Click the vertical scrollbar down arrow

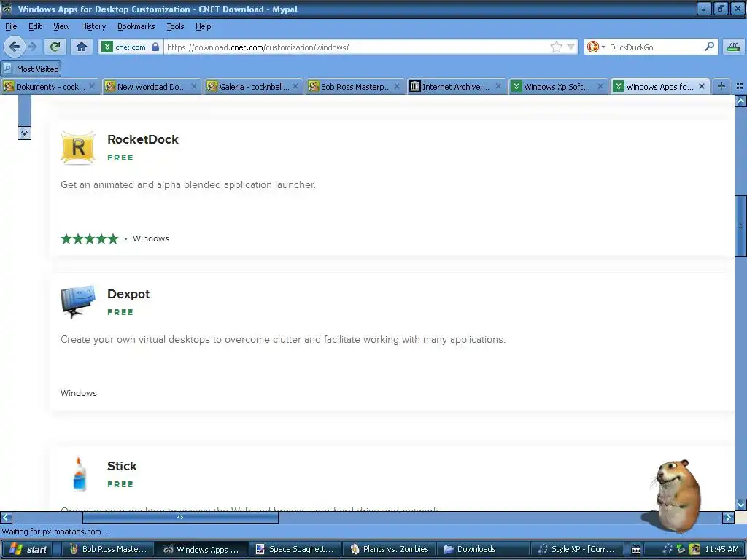(740, 505)
